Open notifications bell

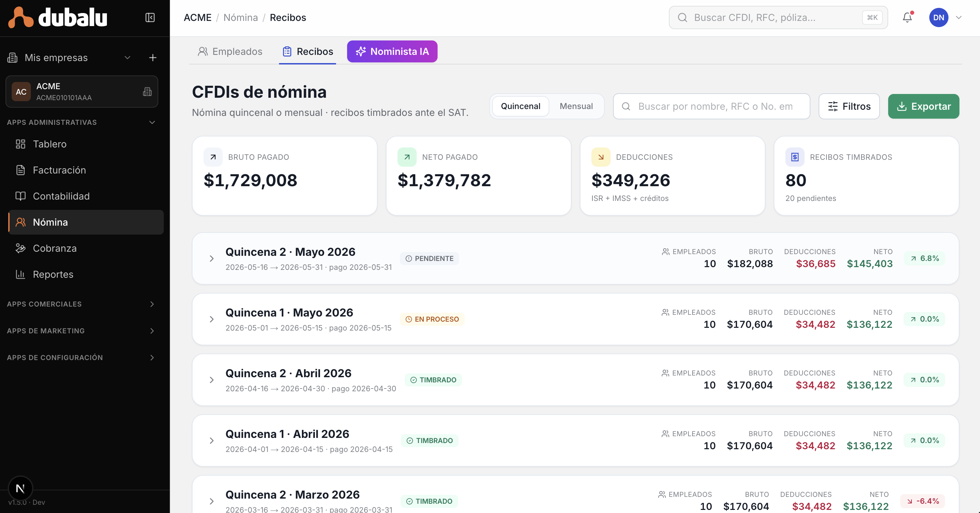[907, 17]
